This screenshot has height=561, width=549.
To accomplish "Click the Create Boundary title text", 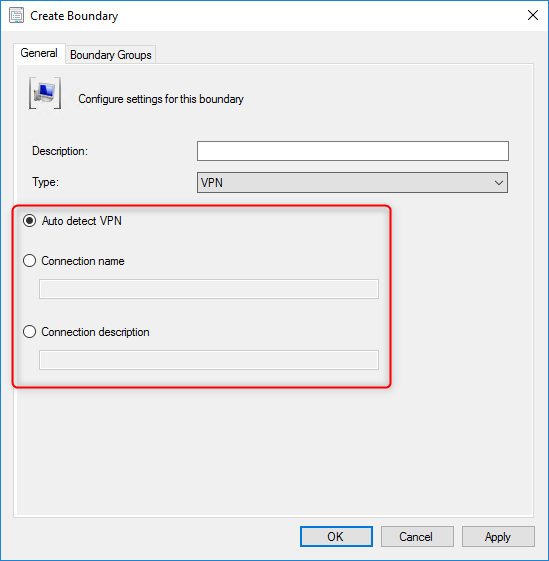I will tap(74, 16).
